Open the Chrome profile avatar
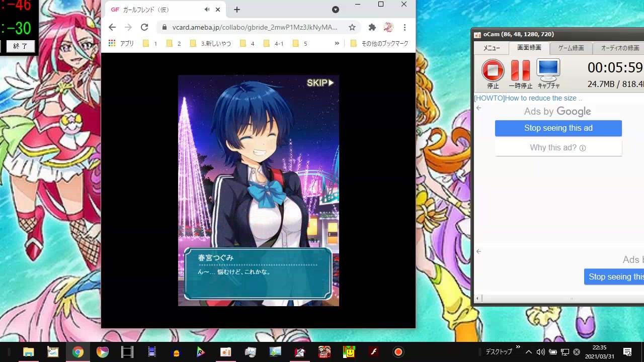Viewport: 644px width, 362px height. click(x=388, y=27)
